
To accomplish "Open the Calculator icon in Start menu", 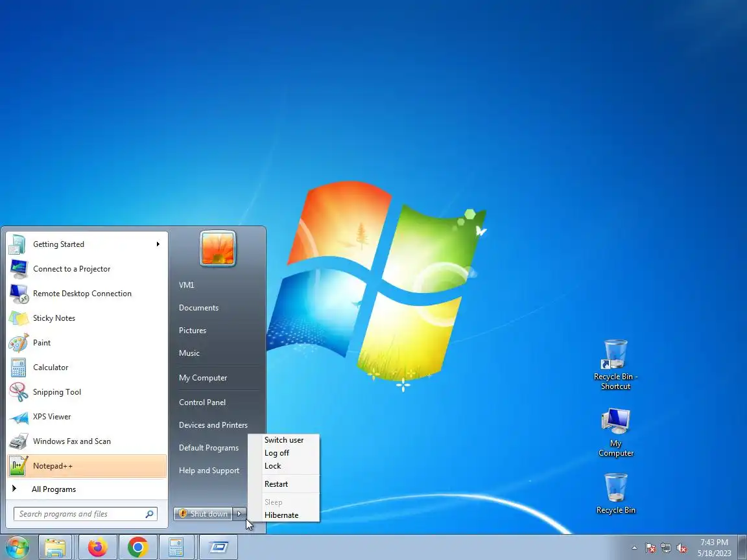I will [18, 367].
